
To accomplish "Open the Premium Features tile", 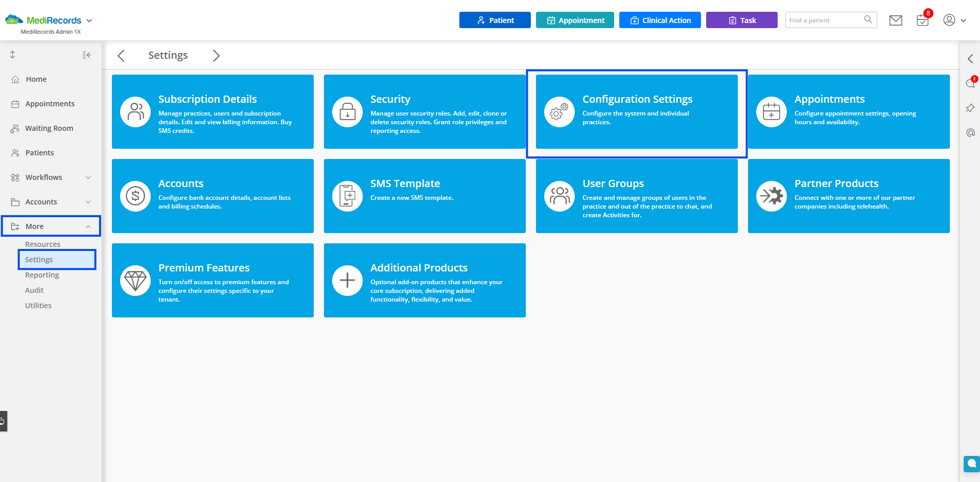I will [x=213, y=280].
